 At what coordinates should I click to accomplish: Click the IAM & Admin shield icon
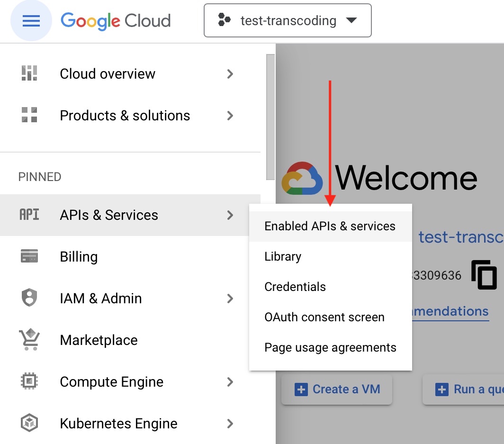click(29, 298)
